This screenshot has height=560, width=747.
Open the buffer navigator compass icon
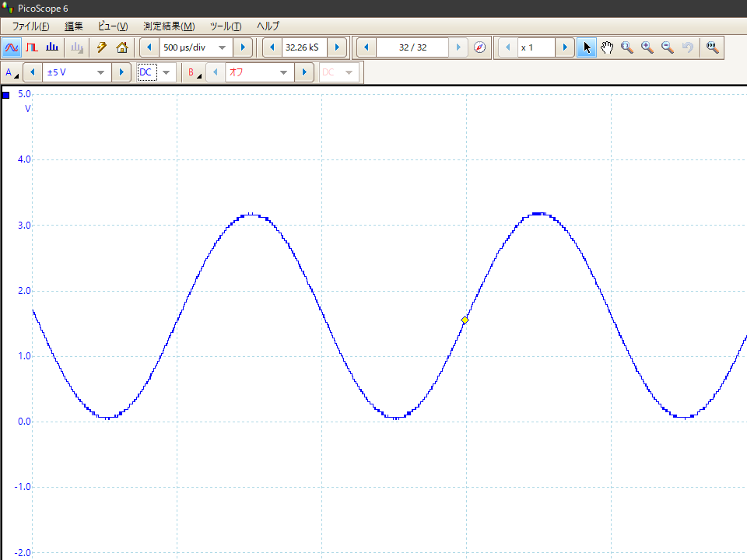[480, 47]
